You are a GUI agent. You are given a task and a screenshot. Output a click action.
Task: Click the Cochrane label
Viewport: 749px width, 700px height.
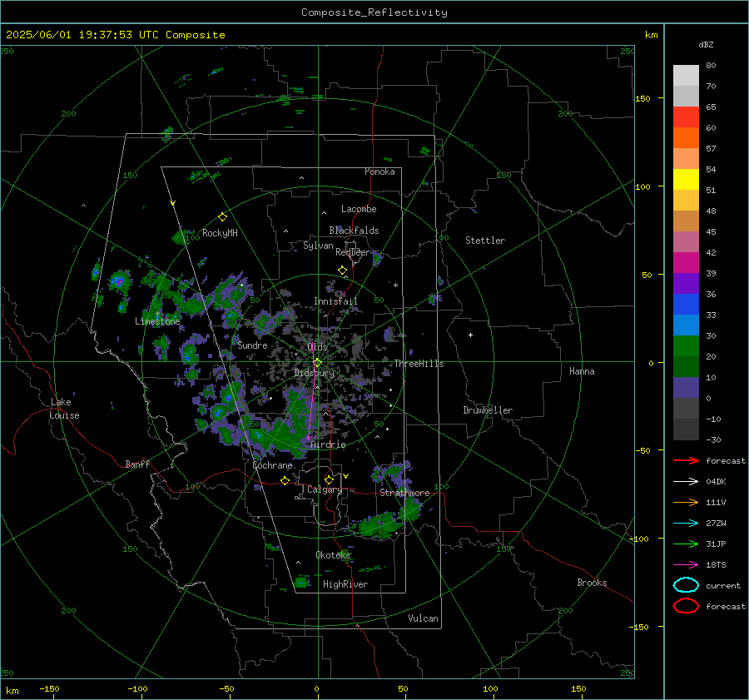(272, 465)
